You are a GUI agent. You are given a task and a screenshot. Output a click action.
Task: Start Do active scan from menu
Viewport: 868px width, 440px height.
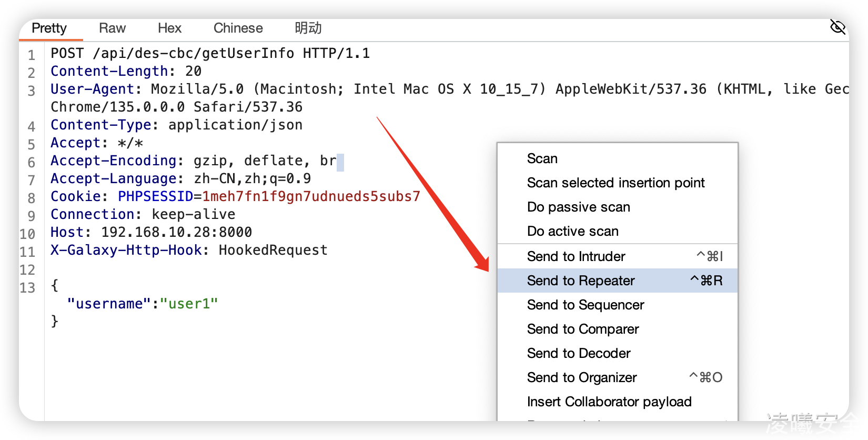coord(572,232)
